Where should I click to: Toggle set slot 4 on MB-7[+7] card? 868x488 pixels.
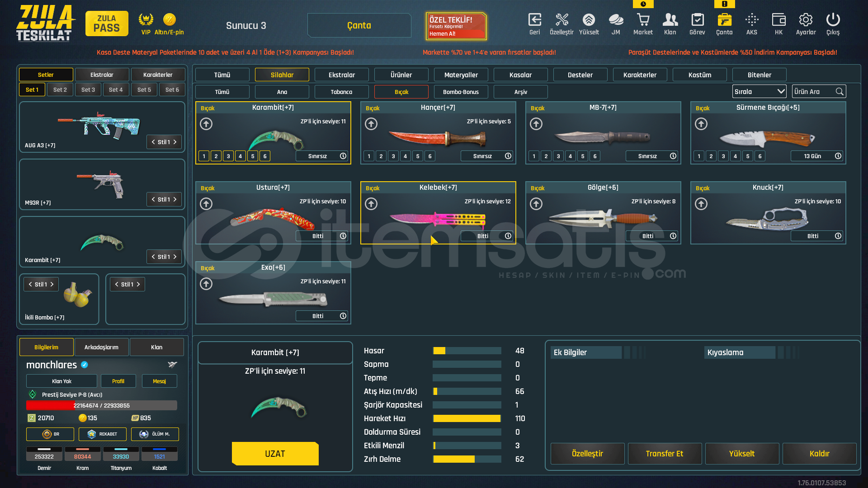(571, 156)
